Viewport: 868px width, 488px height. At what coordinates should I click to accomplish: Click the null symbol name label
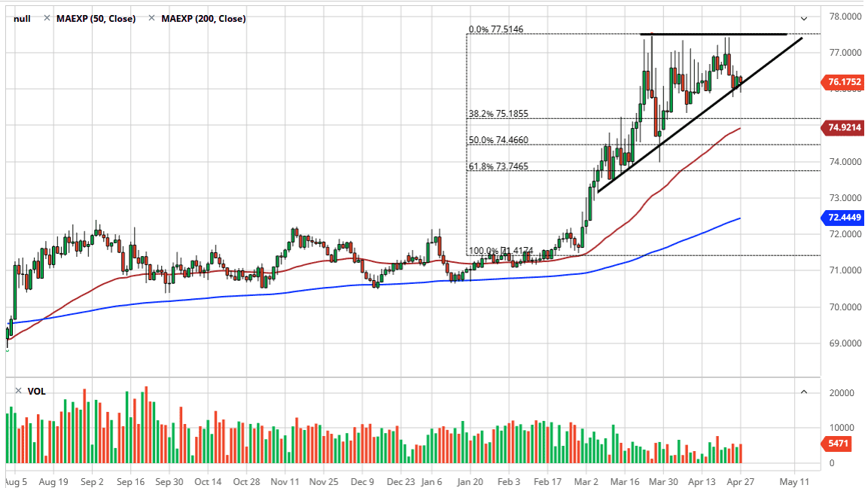[x=22, y=19]
